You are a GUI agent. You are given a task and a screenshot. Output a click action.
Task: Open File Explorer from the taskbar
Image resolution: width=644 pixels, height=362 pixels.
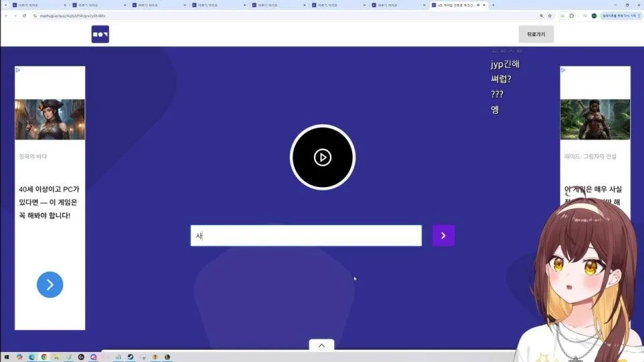tap(56, 357)
